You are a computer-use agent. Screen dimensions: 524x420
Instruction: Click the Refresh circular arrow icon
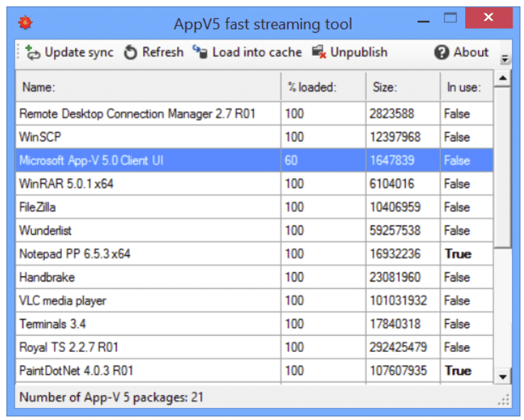pyautogui.click(x=130, y=52)
